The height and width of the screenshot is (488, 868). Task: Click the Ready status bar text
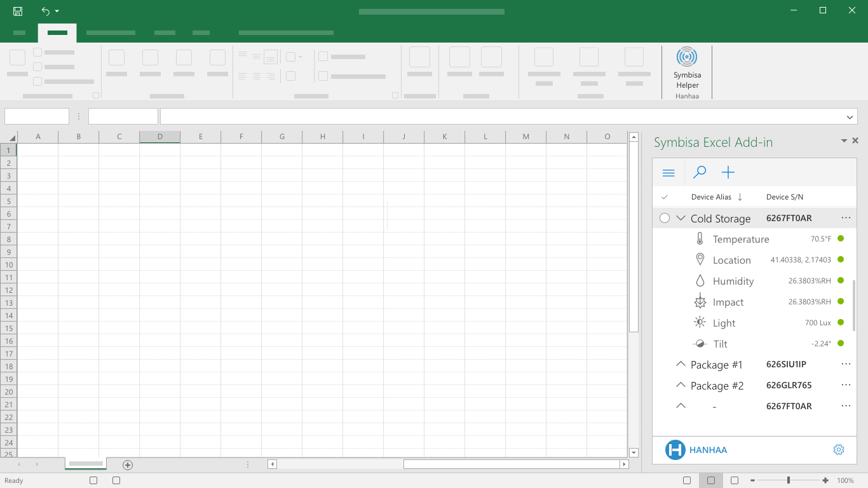coord(14,480)
